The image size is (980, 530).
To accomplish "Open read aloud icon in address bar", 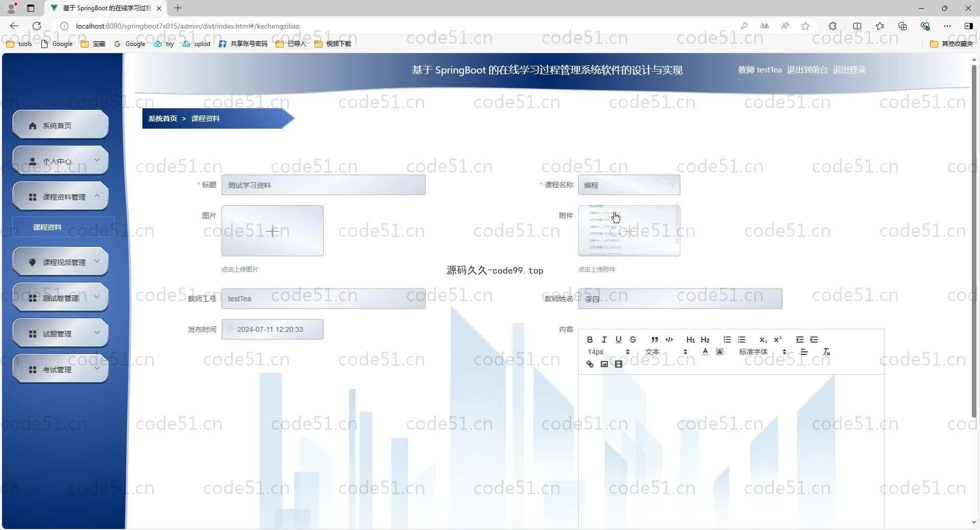I will coord(785,26).
